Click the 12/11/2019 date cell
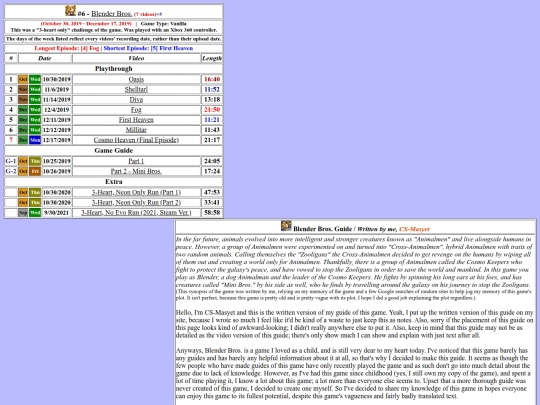Image resolution: width=540 pixels, height=405 pixels. click(56, 120)
